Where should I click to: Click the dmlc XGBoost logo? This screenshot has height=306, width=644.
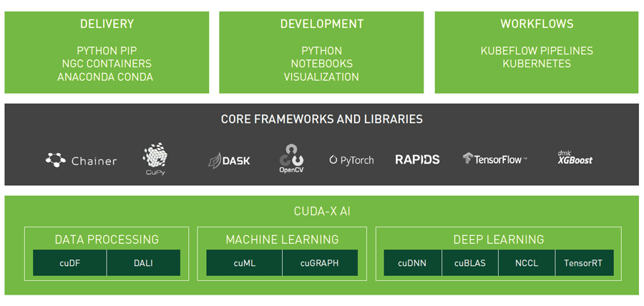coord(575,157)
